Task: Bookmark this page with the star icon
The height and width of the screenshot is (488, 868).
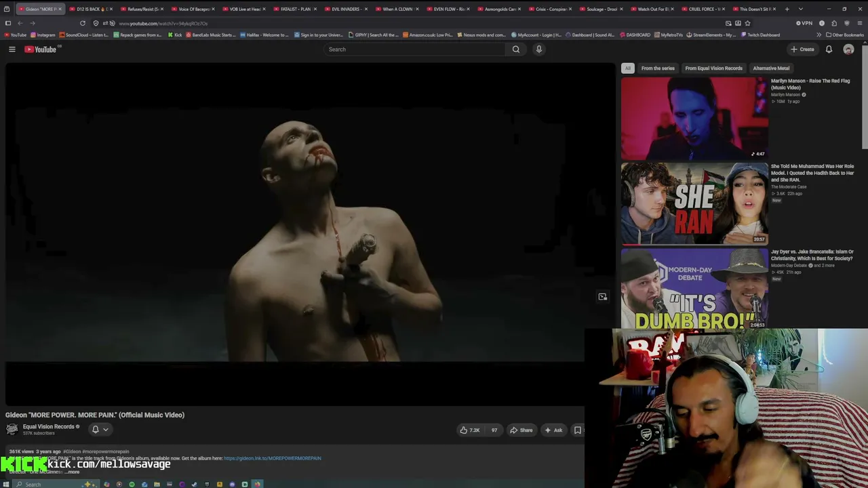Action: (748, 23)
